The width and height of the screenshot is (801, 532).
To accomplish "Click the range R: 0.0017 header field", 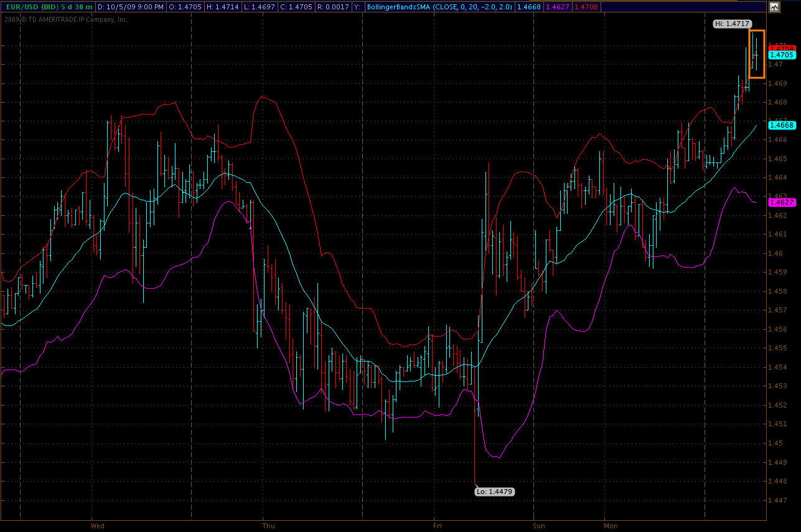I will 332,7.
